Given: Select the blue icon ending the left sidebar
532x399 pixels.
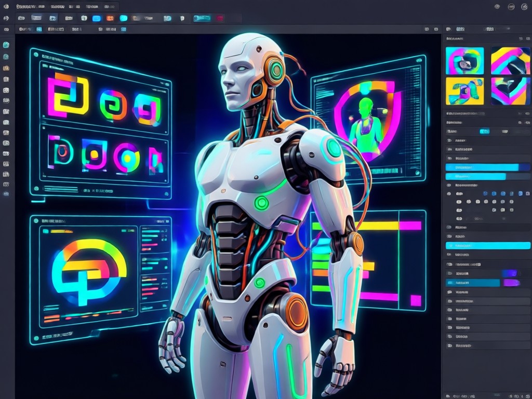Looking at the screenshot, I should coord(6,194).
